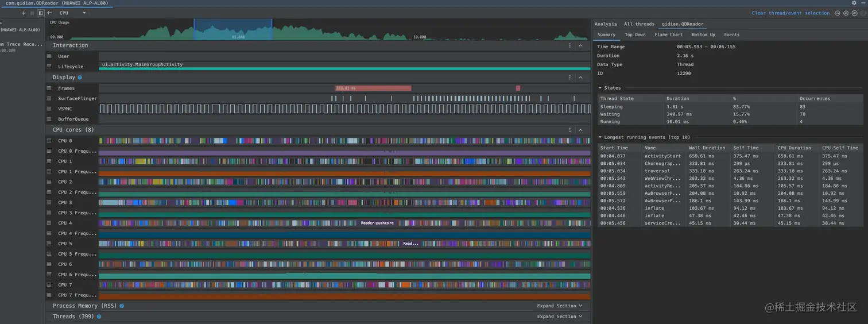This screenshot has height=324, width=868.
Task: Select the smaller red frame in Frames track
Action: [x=518, y=88]
